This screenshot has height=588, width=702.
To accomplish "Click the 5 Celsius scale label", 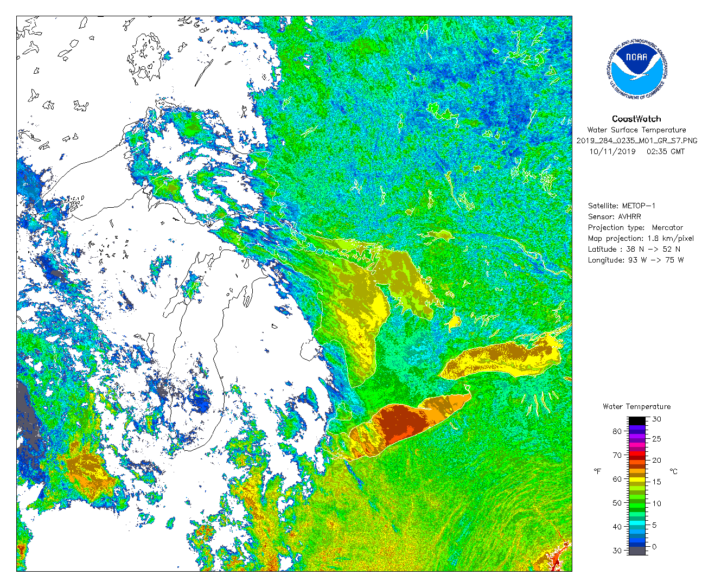I will point(655,525).
